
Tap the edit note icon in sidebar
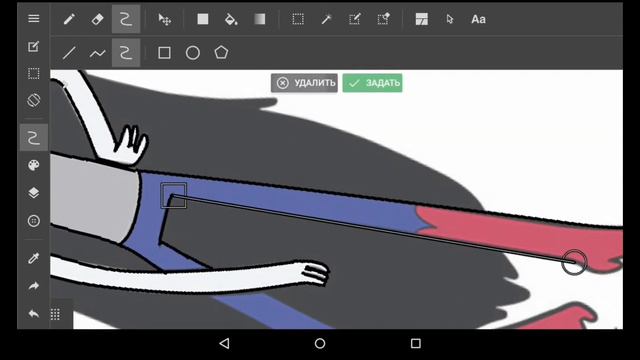33,47
